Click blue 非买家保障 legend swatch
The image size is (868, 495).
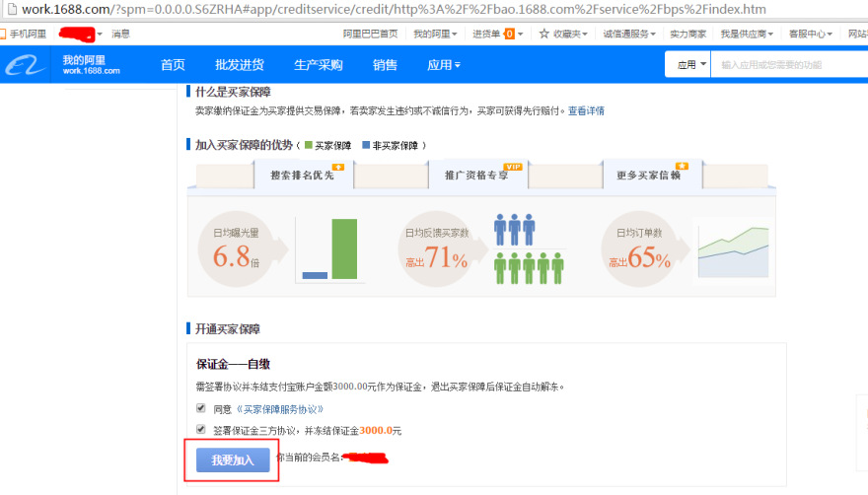pyautogui.click(x=366, y=145)
